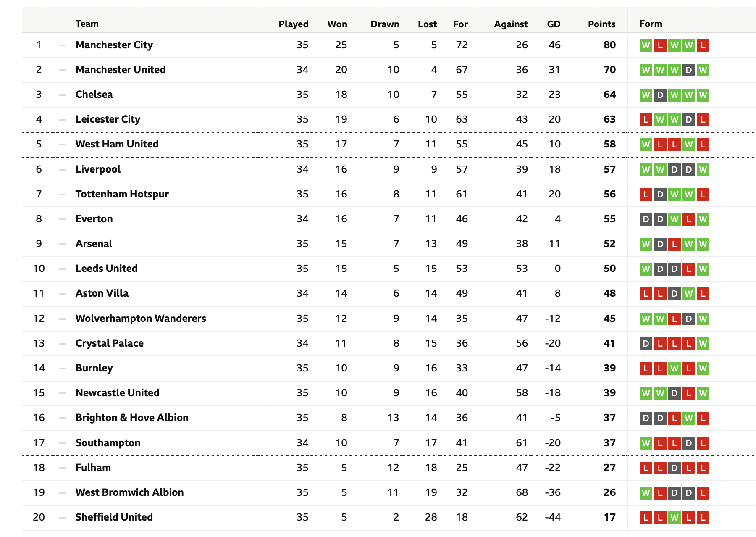Click the Form column header

click(x=651, y=24)
